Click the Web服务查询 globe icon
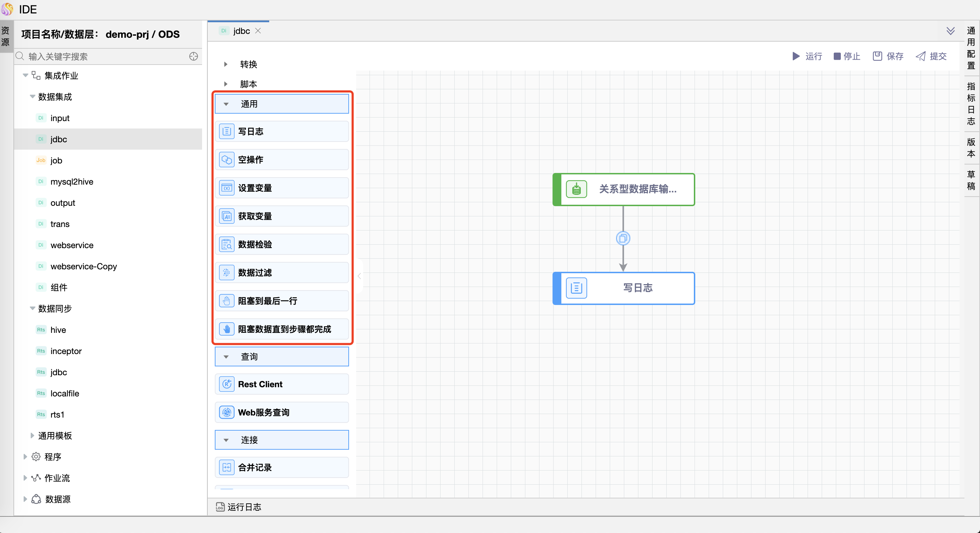Screen dimensions: 980x533 [227, 413]
